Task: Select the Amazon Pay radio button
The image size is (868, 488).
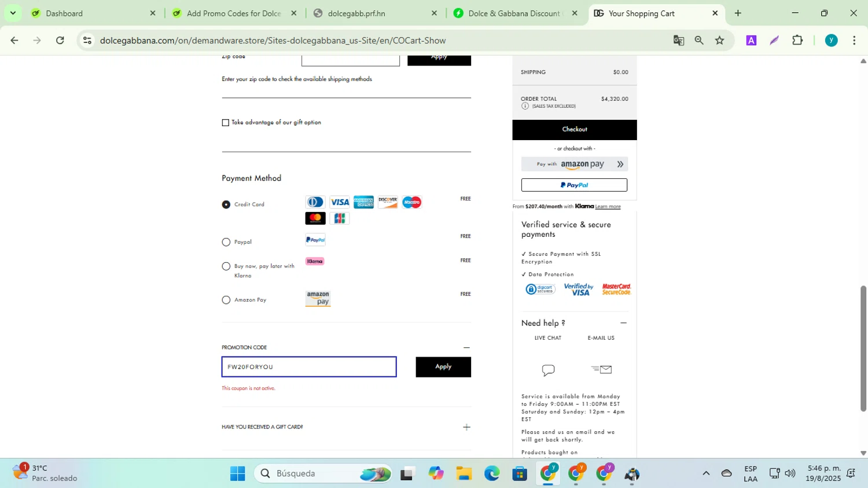Action: coord(226,300)
